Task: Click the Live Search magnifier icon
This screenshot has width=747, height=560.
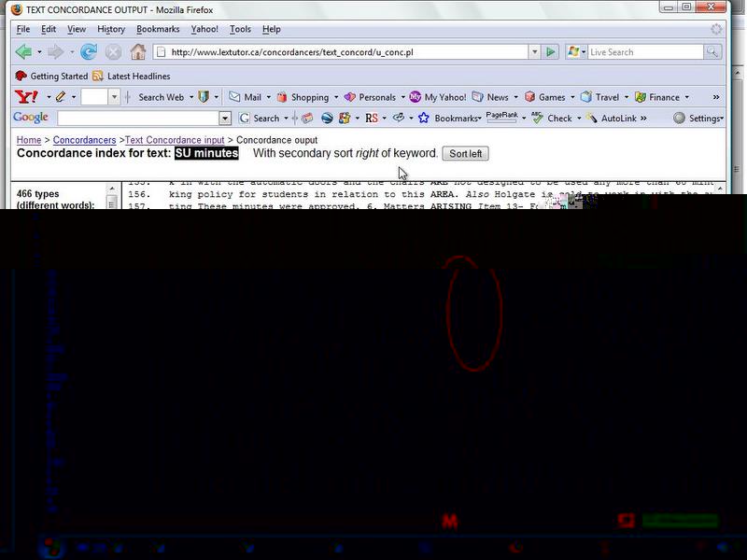Action: click(712, 52)
